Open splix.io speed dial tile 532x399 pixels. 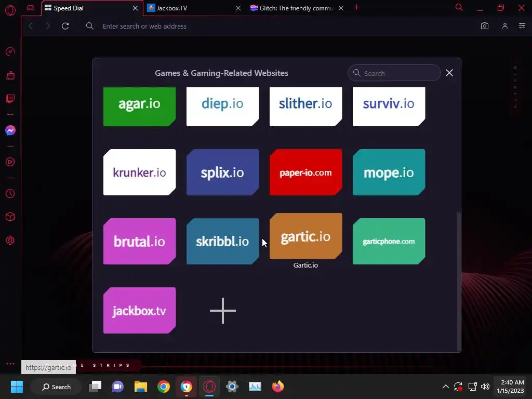(x=222, y=172)
